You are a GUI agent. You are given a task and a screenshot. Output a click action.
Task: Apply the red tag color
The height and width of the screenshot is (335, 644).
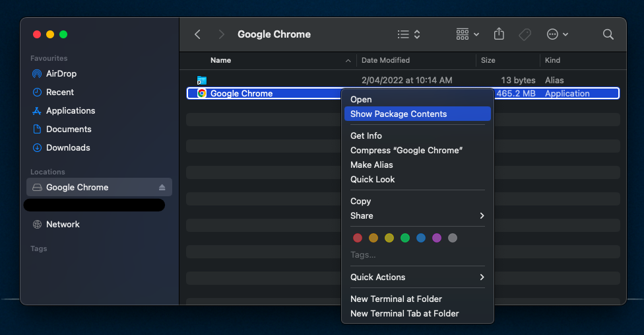click(358, 238)
